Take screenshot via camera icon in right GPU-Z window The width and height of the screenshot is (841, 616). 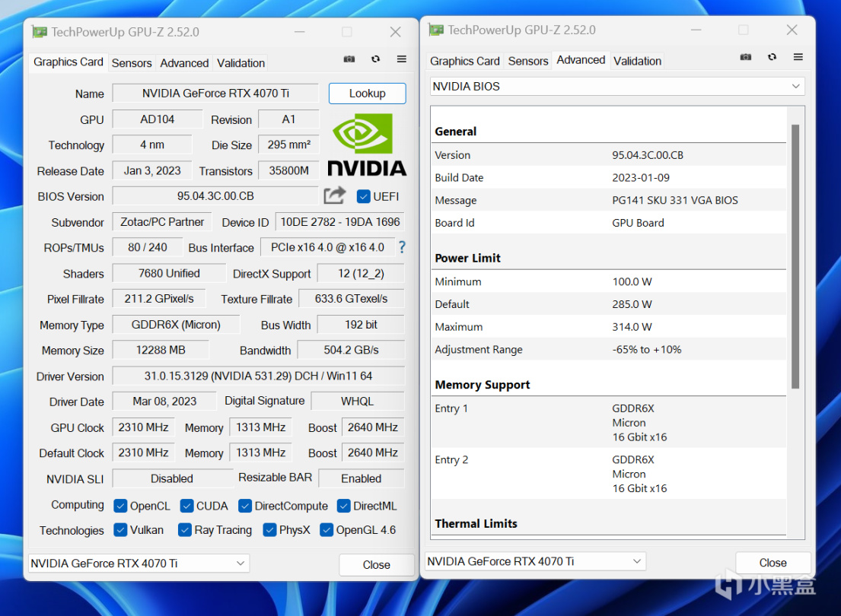(x=746, y=57)
